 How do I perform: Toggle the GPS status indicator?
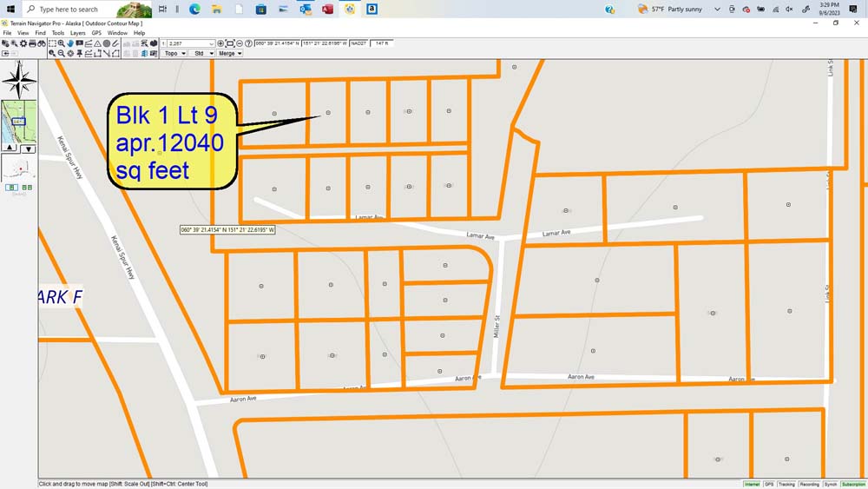[x=769, y=484]
